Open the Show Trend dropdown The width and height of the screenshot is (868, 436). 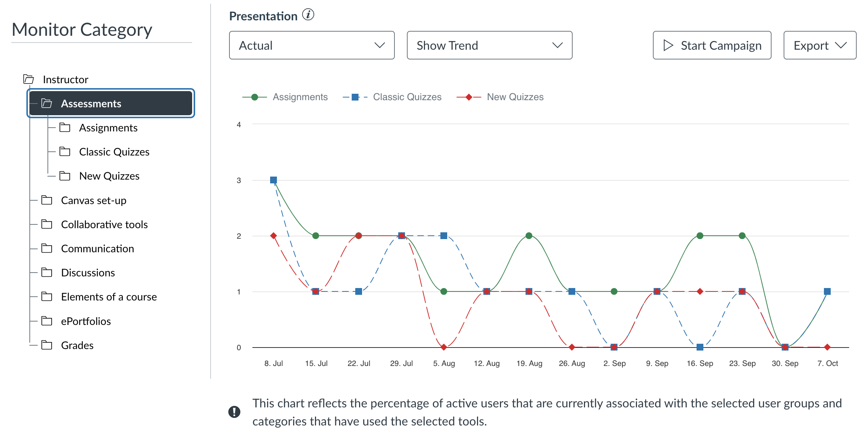(489, 45)
